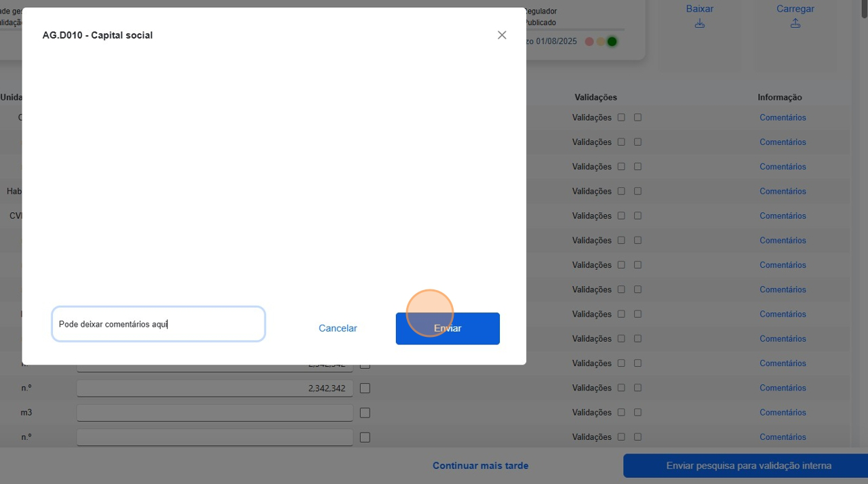Image resolution: width=868 pixels, height=484 pixels.
Task: Select the green status dot beside 01/08/2025
Action: [612, 41]
